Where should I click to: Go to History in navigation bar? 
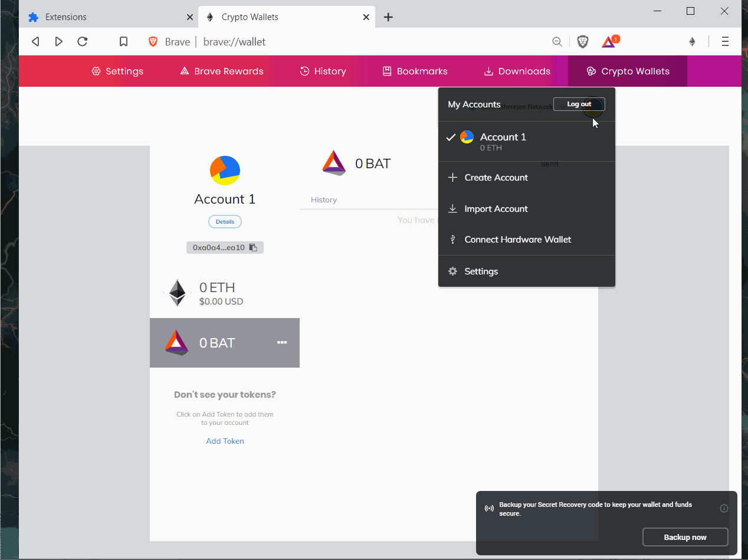[x=323, y=71]
